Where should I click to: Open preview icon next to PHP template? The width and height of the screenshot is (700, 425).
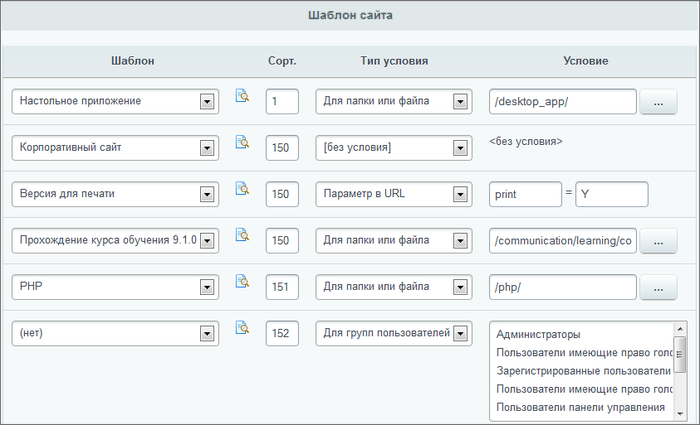(x=241, y=281)
